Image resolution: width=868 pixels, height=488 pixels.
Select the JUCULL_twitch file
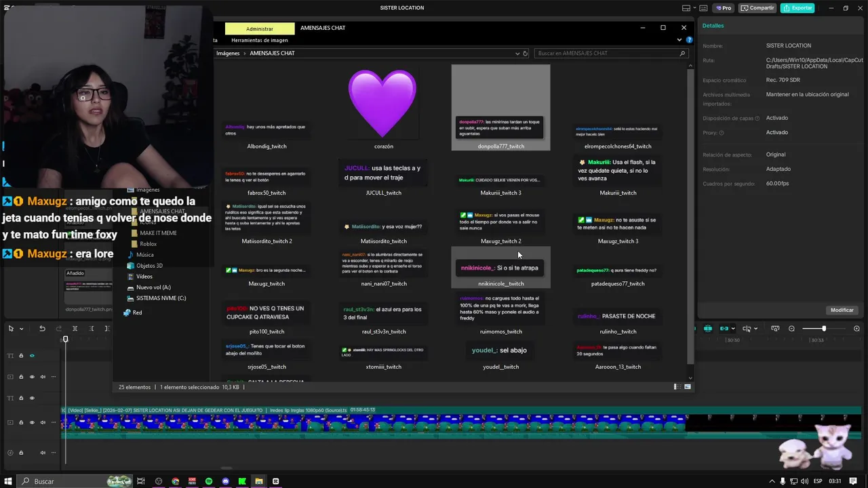(383, 178)
